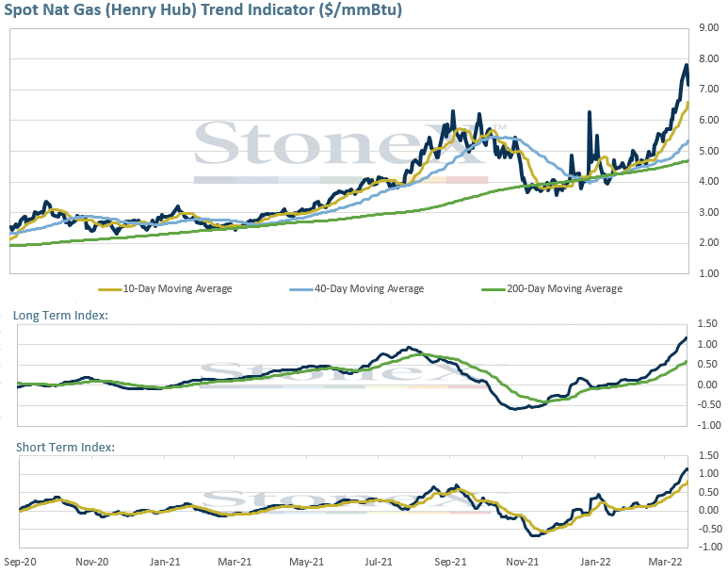Click the 200-Day Moving Average legend label
The height and width of the screenshot is (573, 728).
[564, 288]
